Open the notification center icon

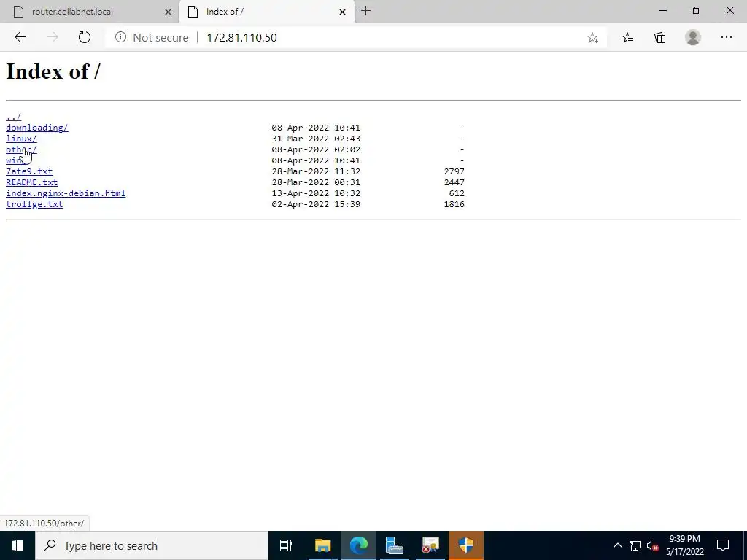pyautogui.click(x=723, y=545)
